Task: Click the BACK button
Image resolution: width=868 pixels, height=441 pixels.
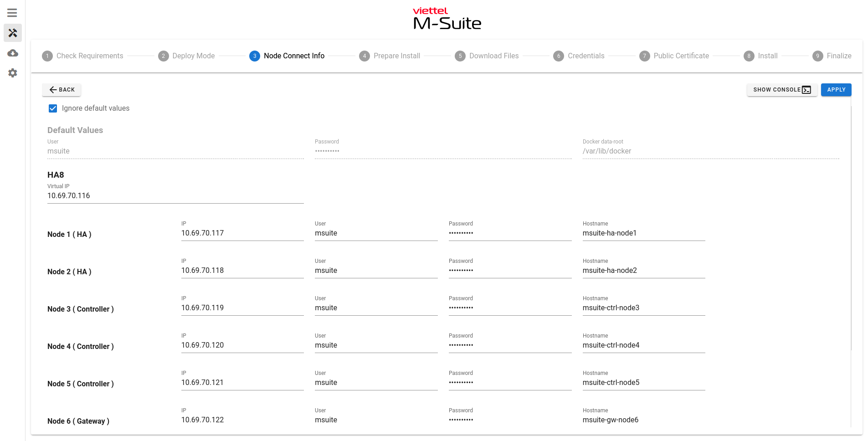Action: click(62, 90)
